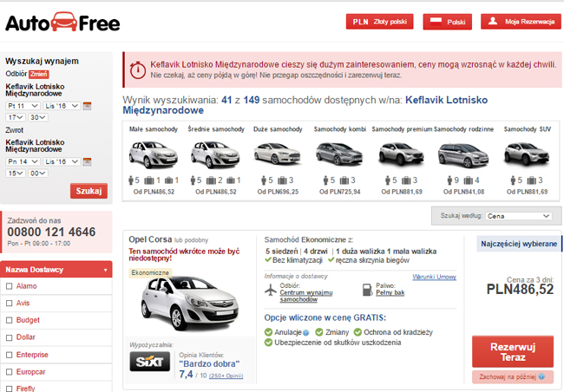The height and width of the screenshot is (392, 564).
Task: Open the Warunki Umowy link
Action: pyautogui.click(x=434, y=277)
